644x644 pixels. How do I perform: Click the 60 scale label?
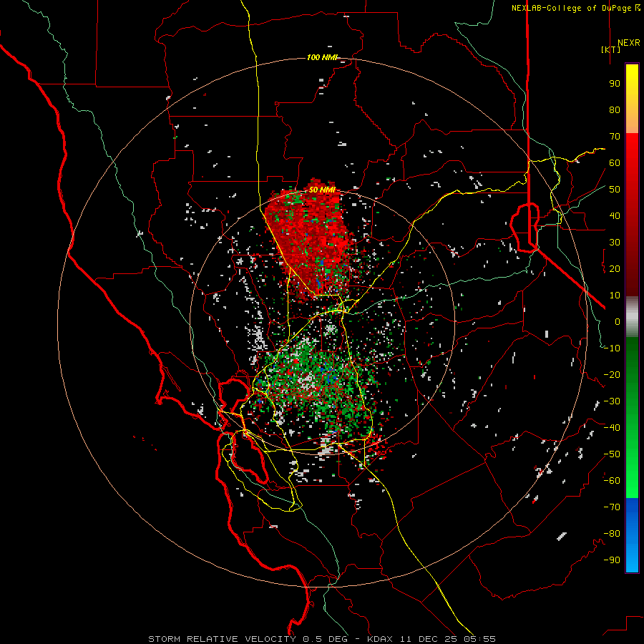(x=615, y=163)
